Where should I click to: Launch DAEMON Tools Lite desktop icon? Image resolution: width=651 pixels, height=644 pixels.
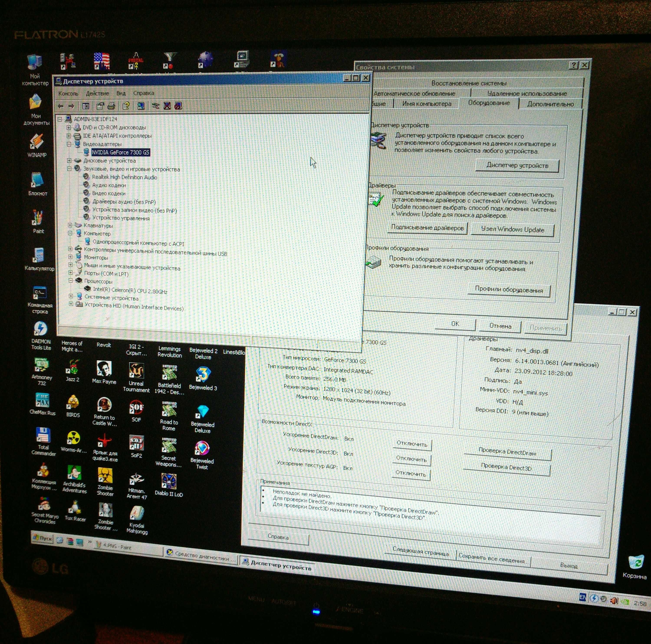point(41,336)
